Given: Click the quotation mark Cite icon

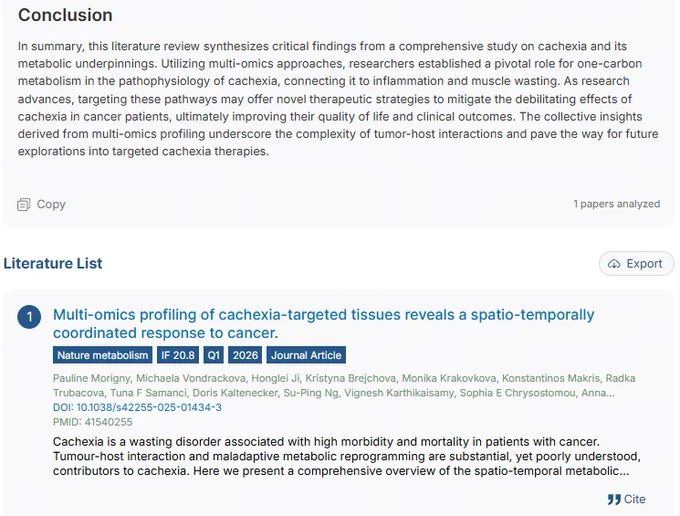Looking at the screenshot, I should [614, 500].
